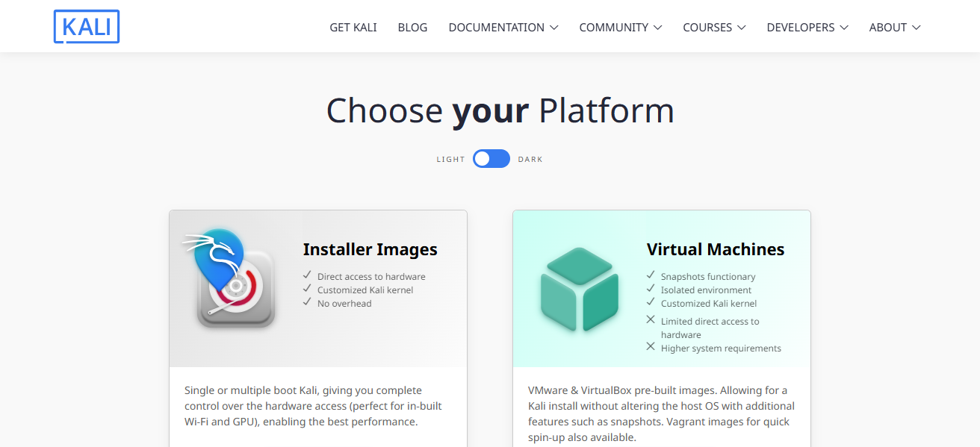Expand the Courses menu chevron
Viewport: 980px width, 447px height.
[741, 28]
